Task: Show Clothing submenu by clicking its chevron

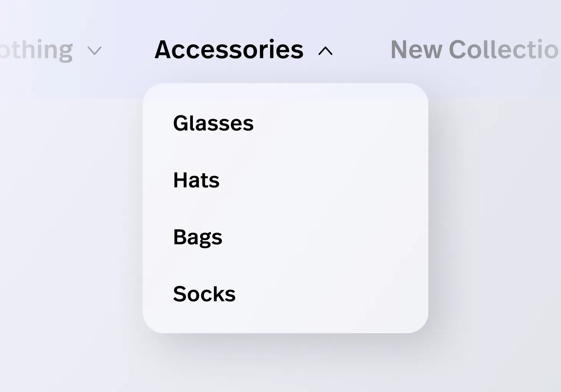Action: click(x=95, y=51)
